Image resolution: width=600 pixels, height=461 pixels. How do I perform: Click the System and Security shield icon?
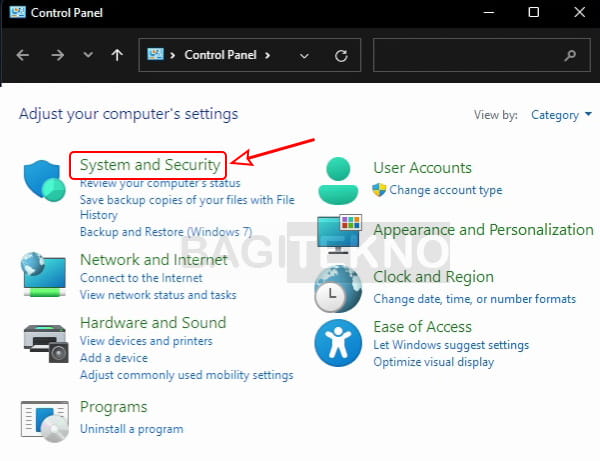[x=44, y=180]
